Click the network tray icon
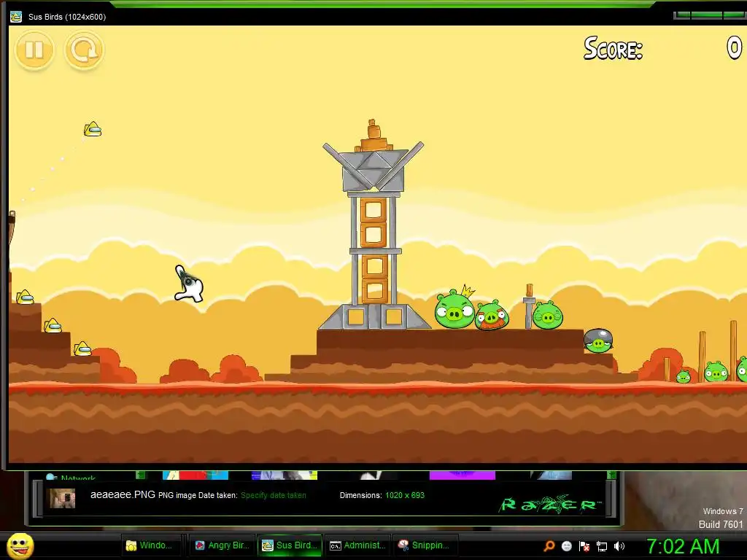The image size is (747, 560). pos(602,546)
